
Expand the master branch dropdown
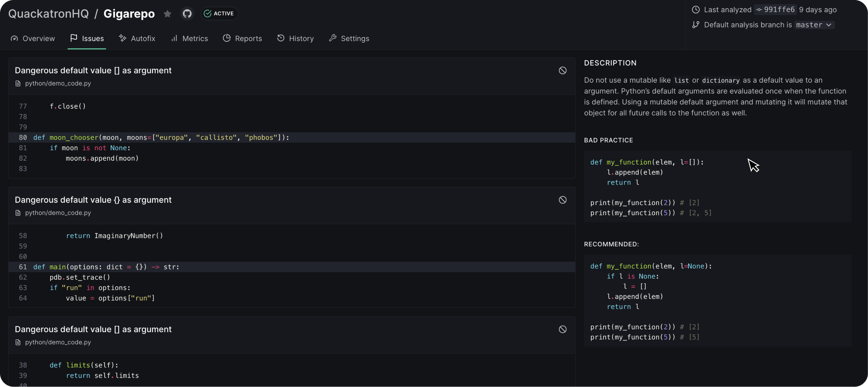click(814, 25)
